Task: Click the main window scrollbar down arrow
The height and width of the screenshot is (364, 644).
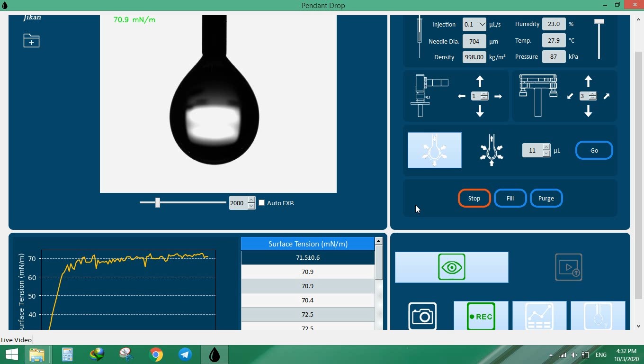Action: [638, 326]
